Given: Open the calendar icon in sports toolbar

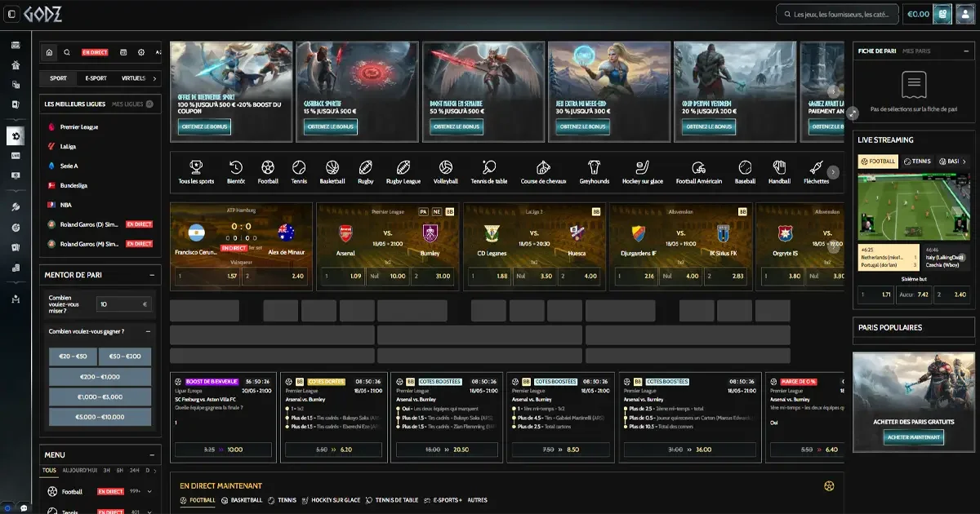Looking at the screenshot, I should (x=123, y=52).
